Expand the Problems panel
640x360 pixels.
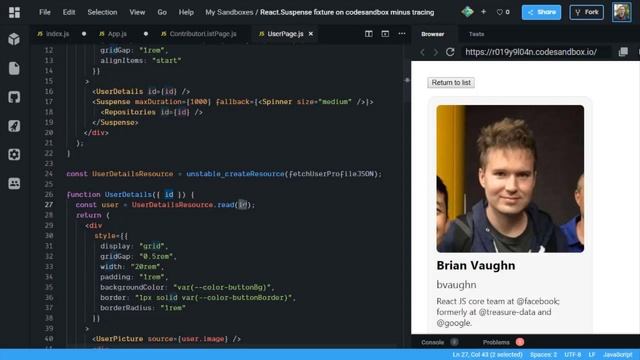(496, 342)
